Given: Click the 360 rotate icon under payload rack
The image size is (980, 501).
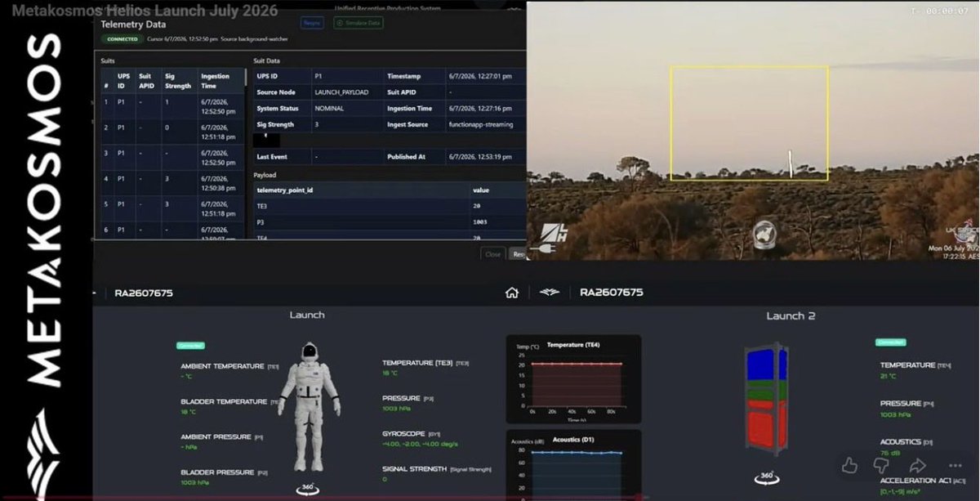Looking at the screenshot, I should coord(766,478).
